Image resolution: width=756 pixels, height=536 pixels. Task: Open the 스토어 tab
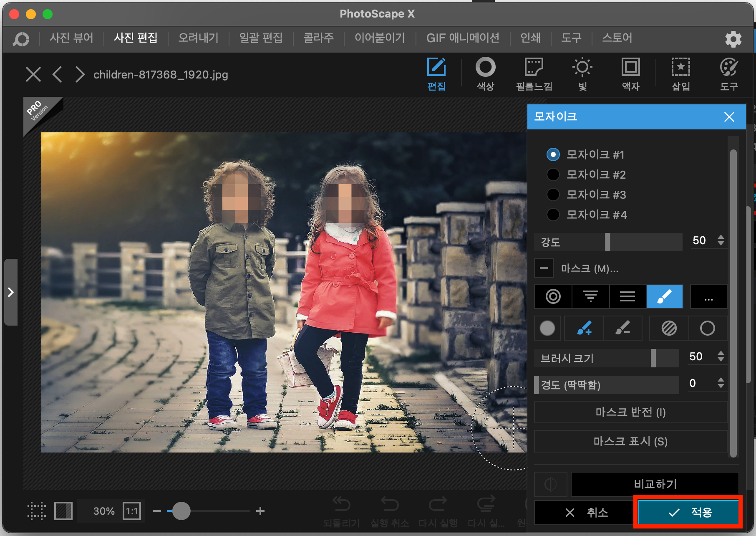[x=617, y=38]
